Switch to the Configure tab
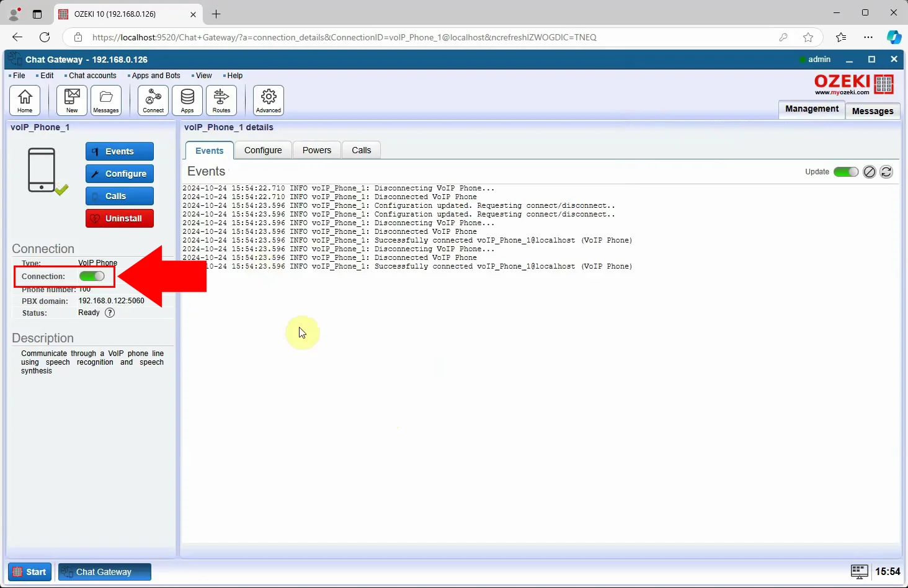 click(263, 150)
